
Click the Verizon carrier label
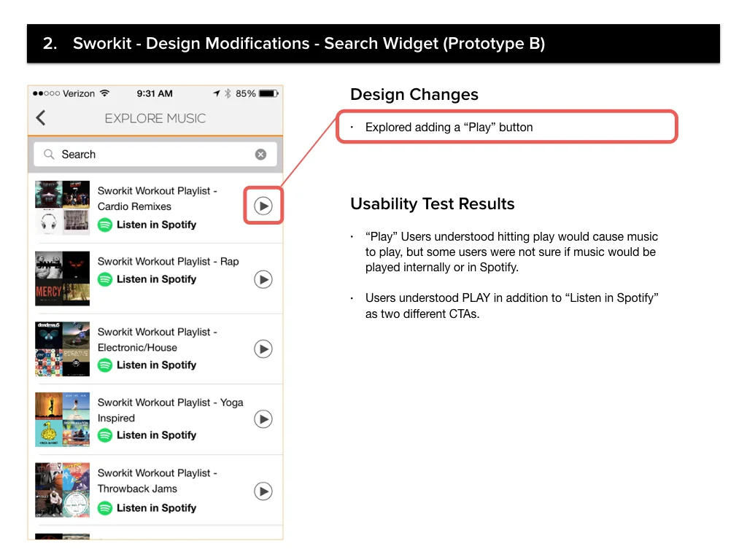(x=79, y=93)
